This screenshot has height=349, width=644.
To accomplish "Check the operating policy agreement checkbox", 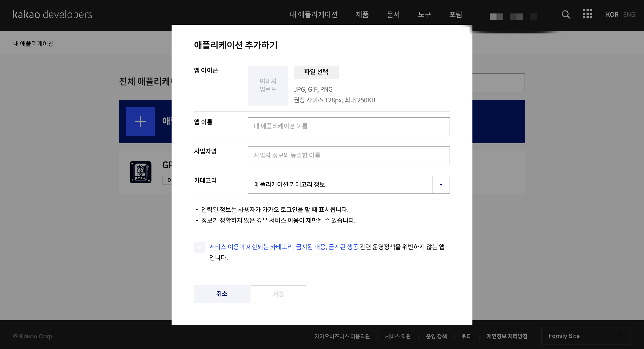I will pos(199,247).
